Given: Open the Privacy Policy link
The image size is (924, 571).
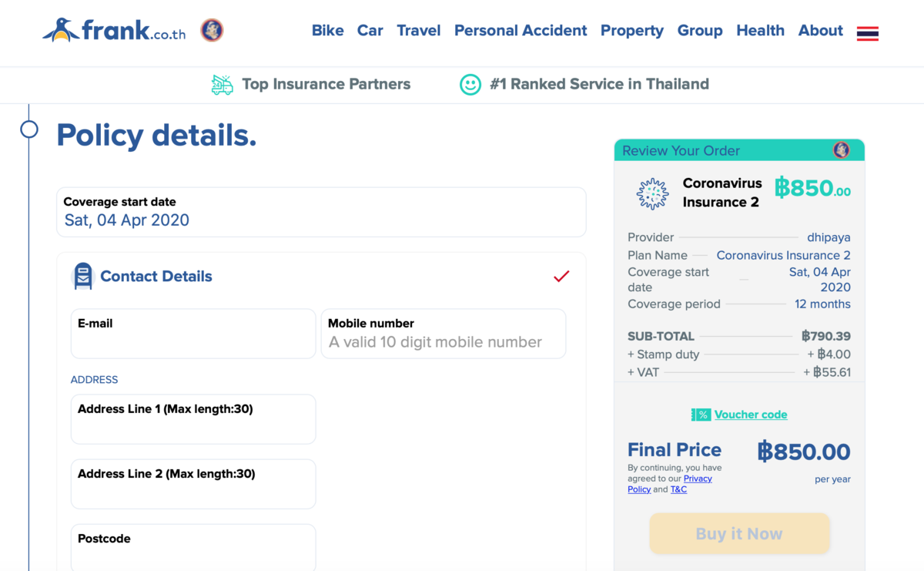Looking at the screenshot, I should (670, 484).
